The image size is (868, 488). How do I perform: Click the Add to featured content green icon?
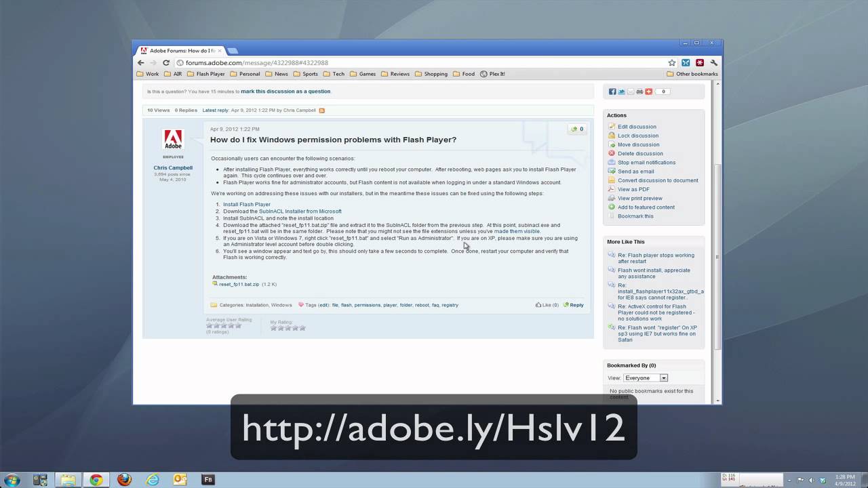coord(612,207)
